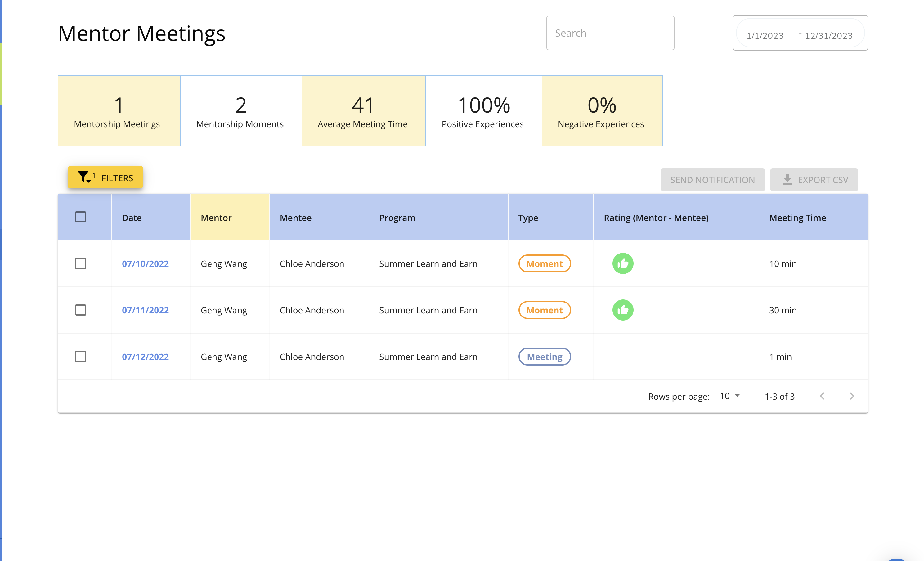
Task: Toggle the select-all header checkbox
Action: (81, 217)
